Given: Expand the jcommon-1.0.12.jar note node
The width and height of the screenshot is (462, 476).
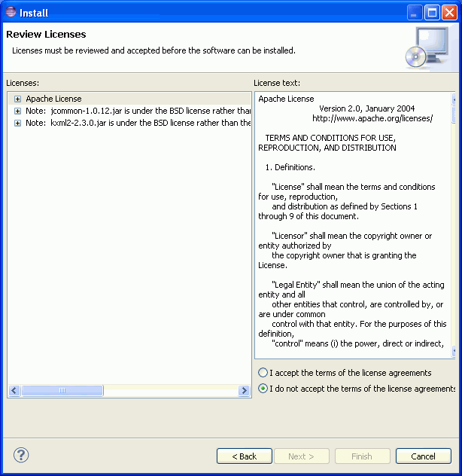Looking at the screenshot, I should click(x=17, y=111).
